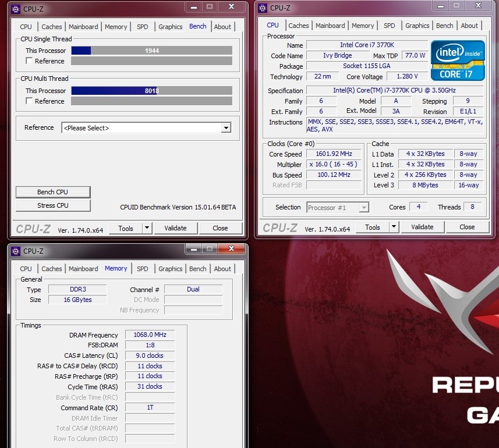
Task: Open the Graphics tab in the Bench window
Action: coord(170,27)
